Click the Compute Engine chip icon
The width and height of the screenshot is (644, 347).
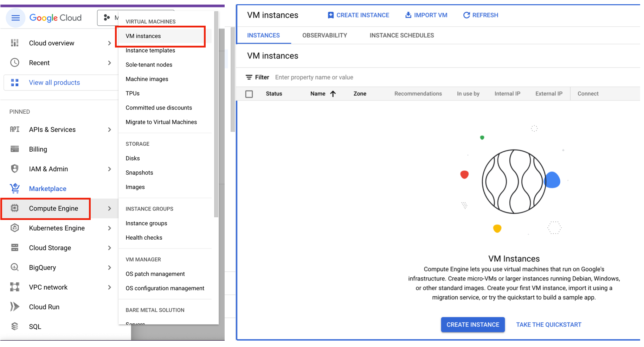tap(15, 208)
